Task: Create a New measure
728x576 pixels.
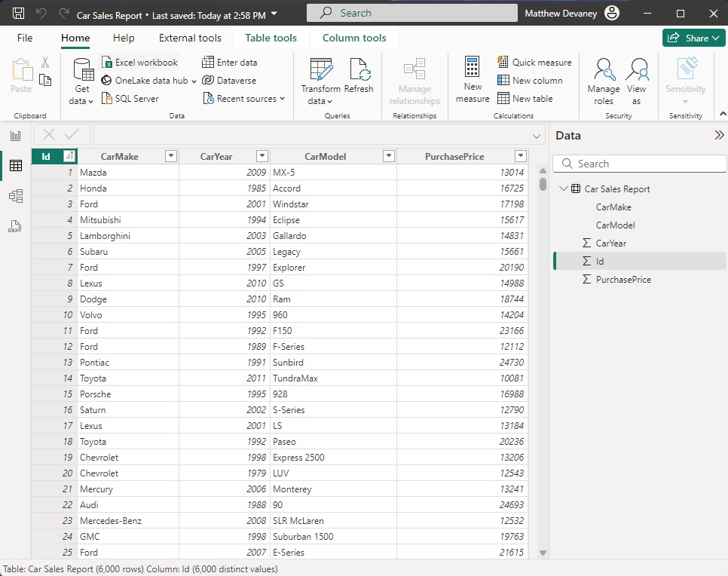Action: 473,79
